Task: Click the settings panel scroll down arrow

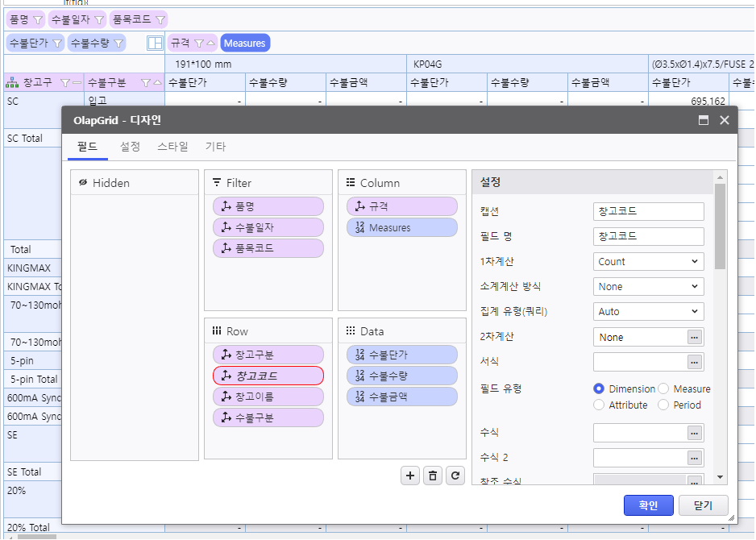Action: (x=720, y=477)
